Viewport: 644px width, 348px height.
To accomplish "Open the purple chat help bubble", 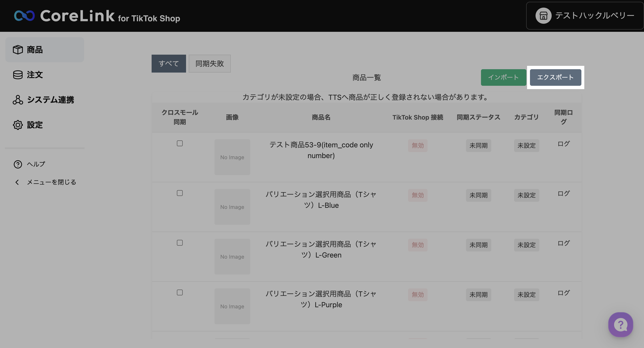I will click(620, 324).
